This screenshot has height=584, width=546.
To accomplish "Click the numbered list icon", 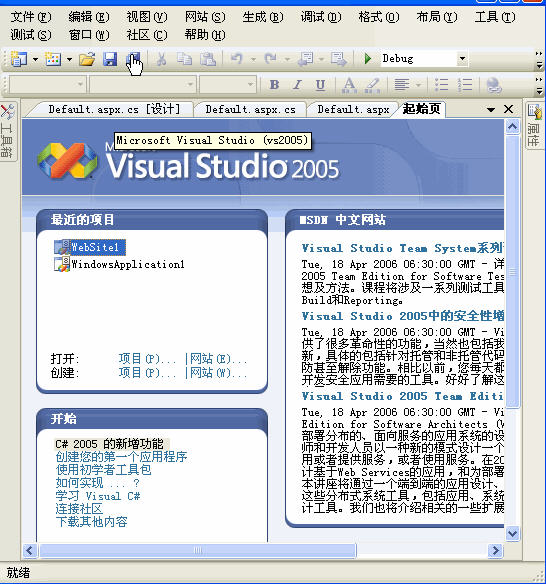I will tap(464, 85).
